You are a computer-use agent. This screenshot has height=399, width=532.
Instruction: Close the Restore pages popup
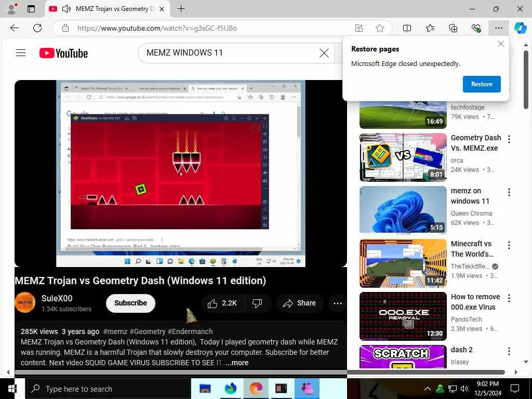click(x=500, y=44)
